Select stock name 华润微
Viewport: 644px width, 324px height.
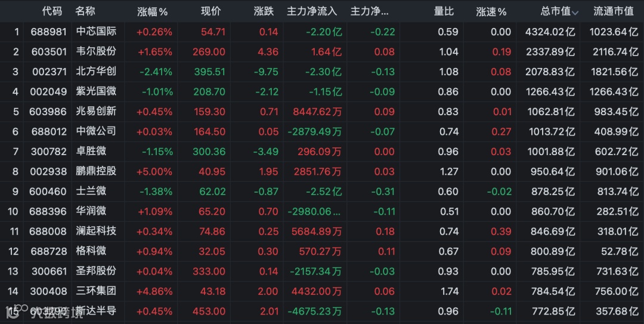coord(91,211)
